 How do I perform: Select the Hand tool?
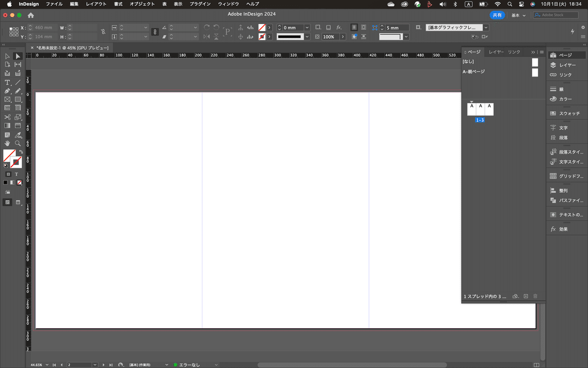click(7, 143)
